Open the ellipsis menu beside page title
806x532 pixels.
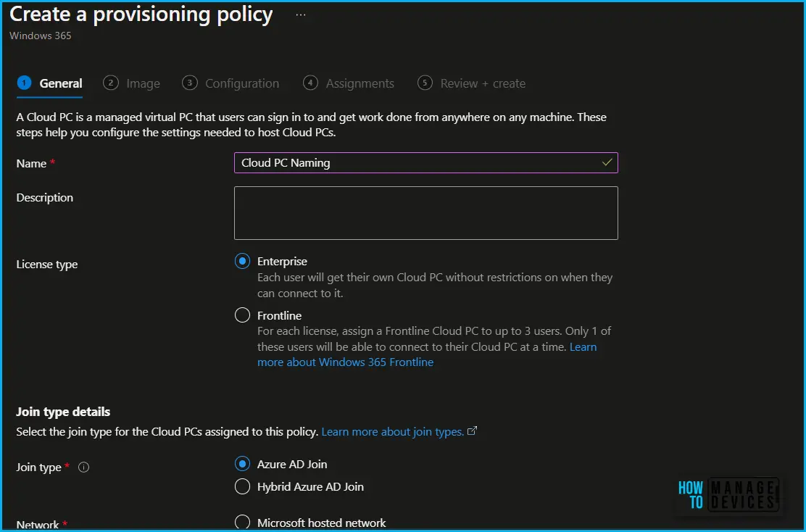click(x=301, y=15)
